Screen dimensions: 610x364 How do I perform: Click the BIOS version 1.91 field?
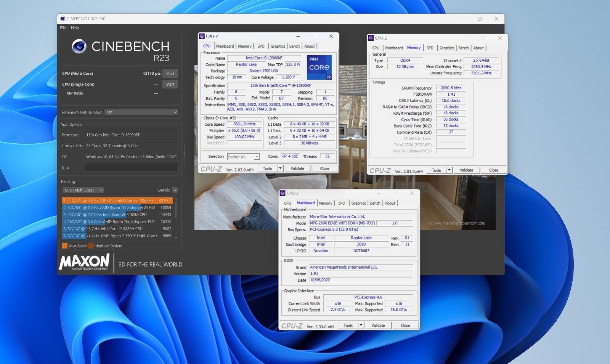click(361, 274)
